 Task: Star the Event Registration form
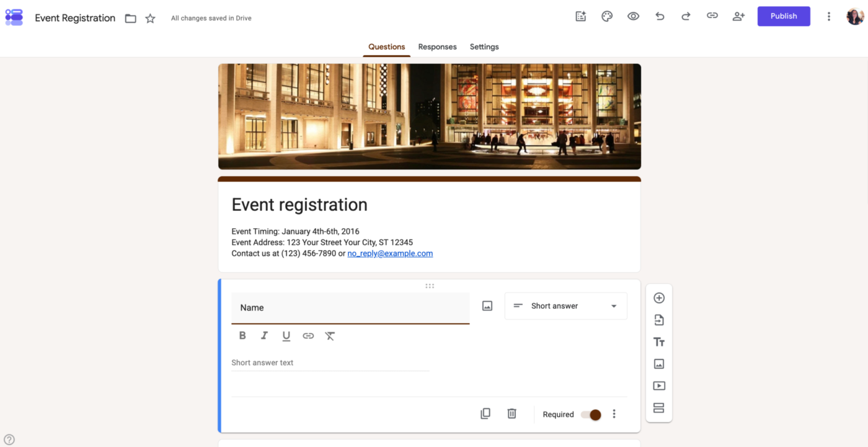(x=150, y=19)
